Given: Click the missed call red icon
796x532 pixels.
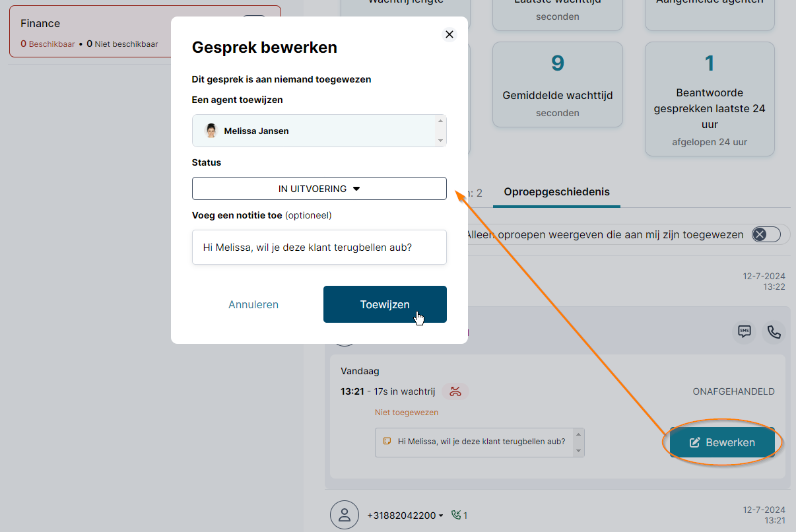Looking at the screenshot, I should coord(455,391).
